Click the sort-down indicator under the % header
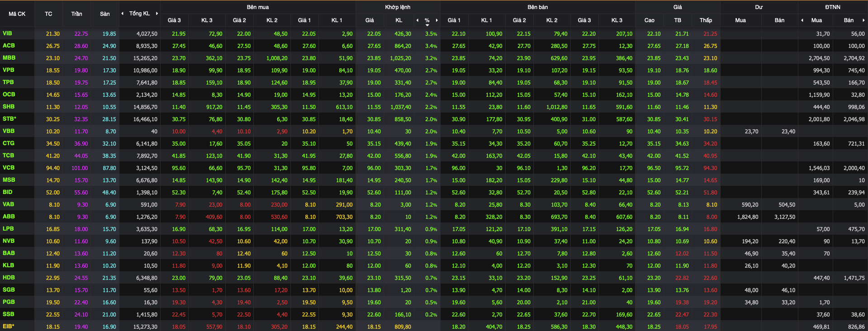Image resolution: width=868 pixels, height=331 pixels. [427, 25]
